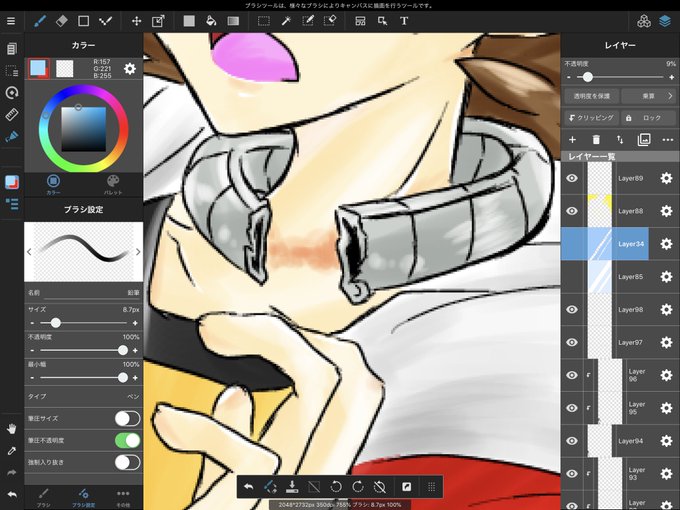Delete layer with trash icon

[596, 140]
